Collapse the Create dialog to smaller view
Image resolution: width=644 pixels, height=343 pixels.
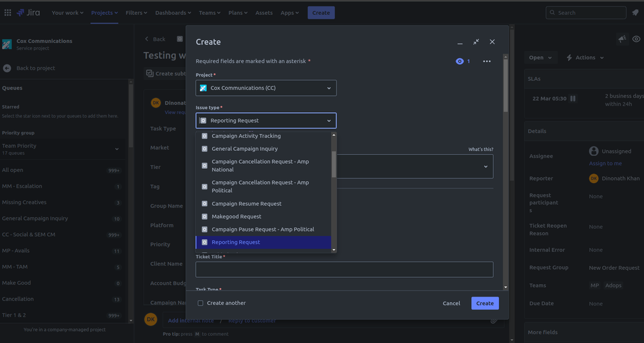(476, 42)
